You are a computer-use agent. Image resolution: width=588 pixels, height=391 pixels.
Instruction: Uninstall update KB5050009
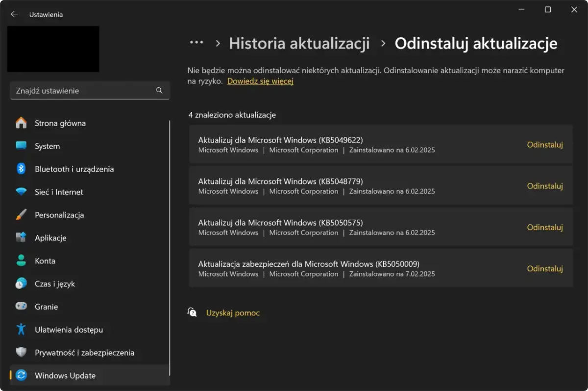[545, 268]
